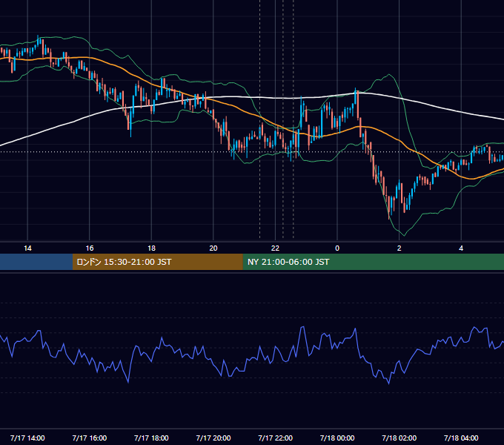Click the ロンドン 15:30-21:00 JST session bar
The image size is (504, 445).
pyautogui.click(x=157, y=262)
